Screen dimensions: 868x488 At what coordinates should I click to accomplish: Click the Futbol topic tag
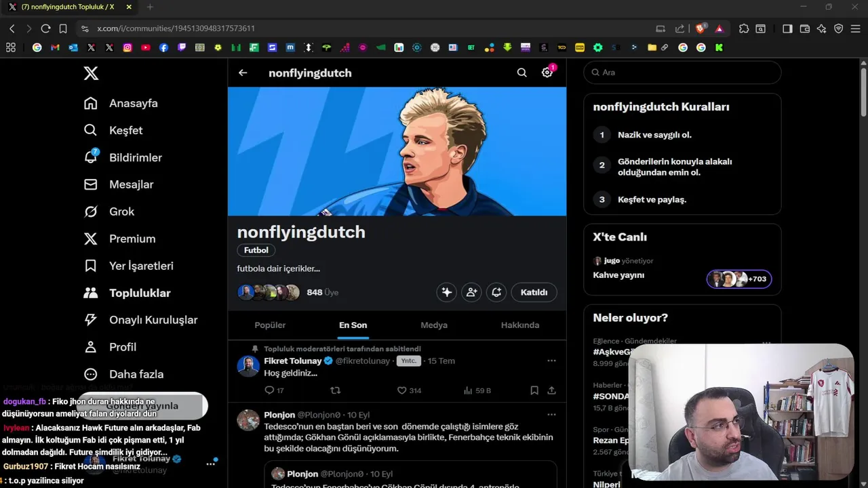[256, 250]
